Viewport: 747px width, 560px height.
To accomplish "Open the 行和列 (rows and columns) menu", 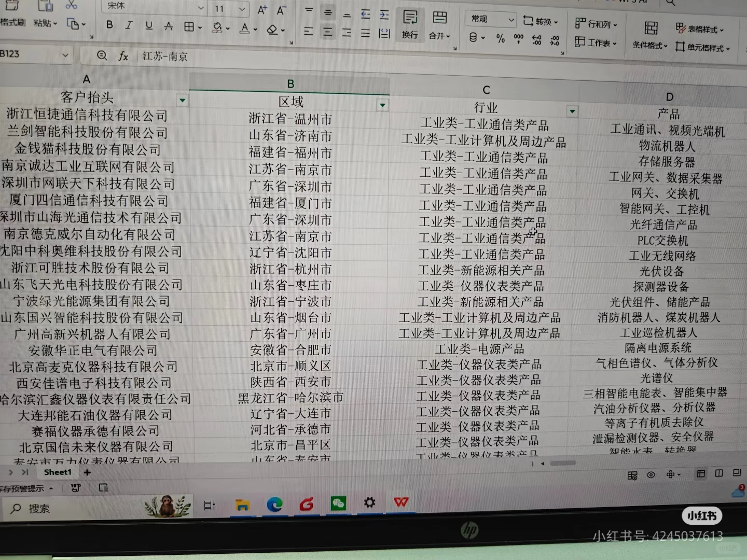I will tap(598, 24).
